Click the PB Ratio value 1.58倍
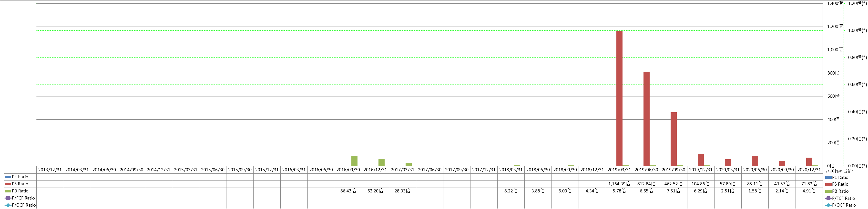 [x=755, y=191]
